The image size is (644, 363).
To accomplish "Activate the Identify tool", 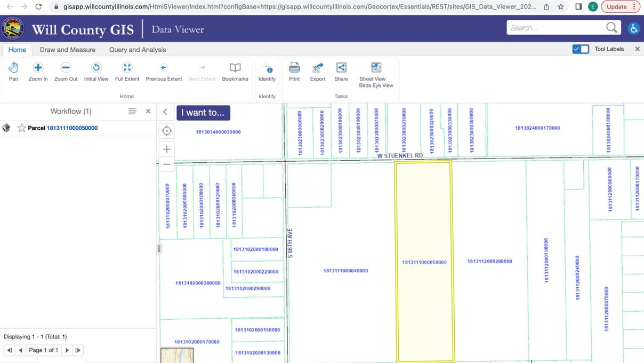I will tap(267, 72).
